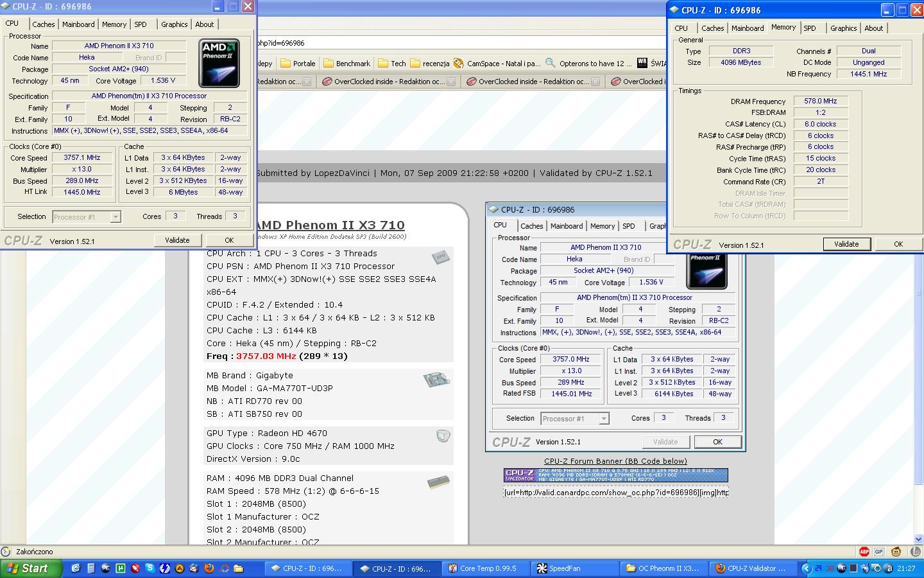Viewport: 924px width, 578px height.
Task: Click OK button in left CPU-Z window
Action: [229, 240]
